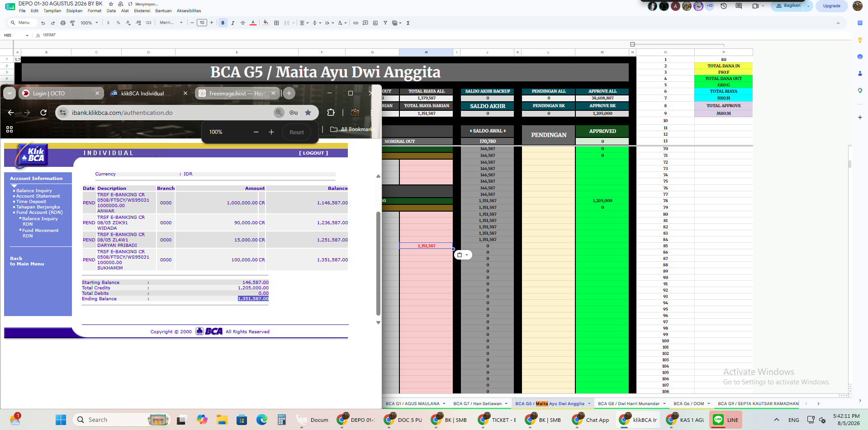The image size is (868, 430).
Task: Click the Sheets redo icon
Action: (x=53, y=23)
